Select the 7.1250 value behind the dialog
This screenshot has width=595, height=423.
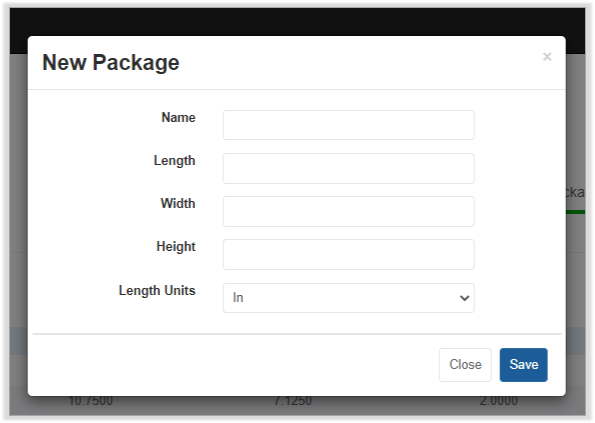point(293,401)
